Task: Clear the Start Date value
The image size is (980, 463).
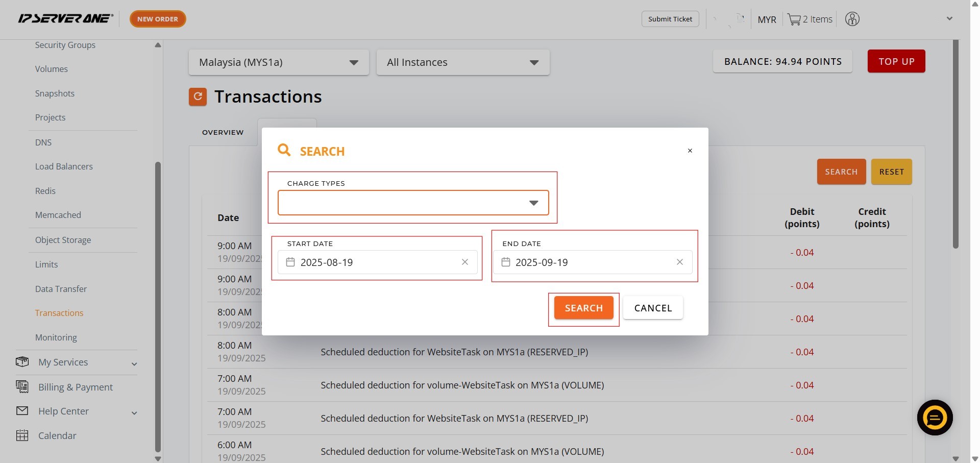Action: point(464,262)
